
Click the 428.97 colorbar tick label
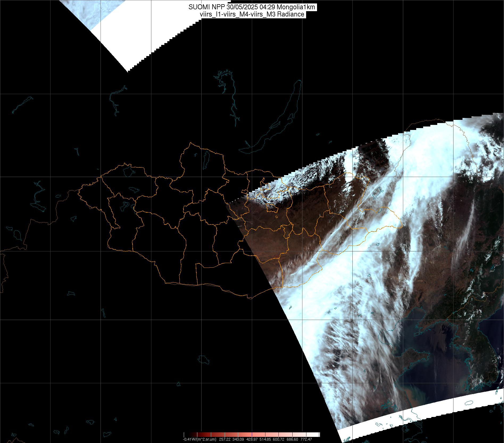point(251,439)
